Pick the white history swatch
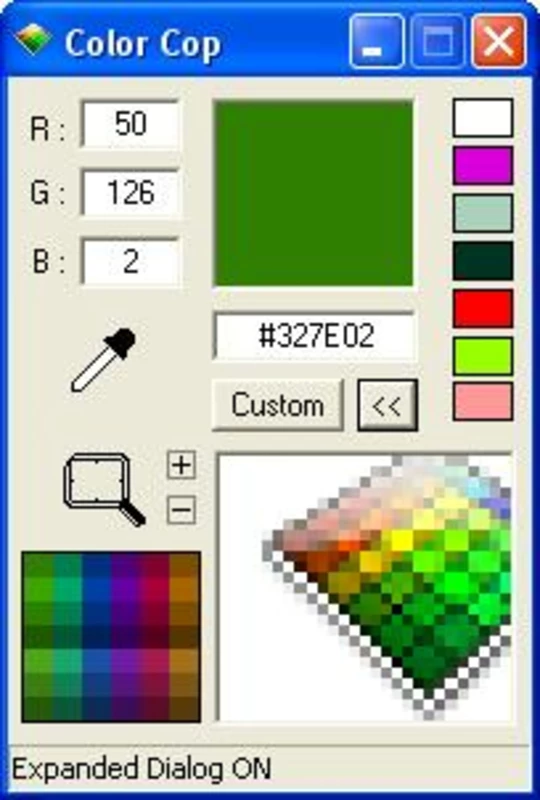The image size is (540, 800). click(483, 118)
